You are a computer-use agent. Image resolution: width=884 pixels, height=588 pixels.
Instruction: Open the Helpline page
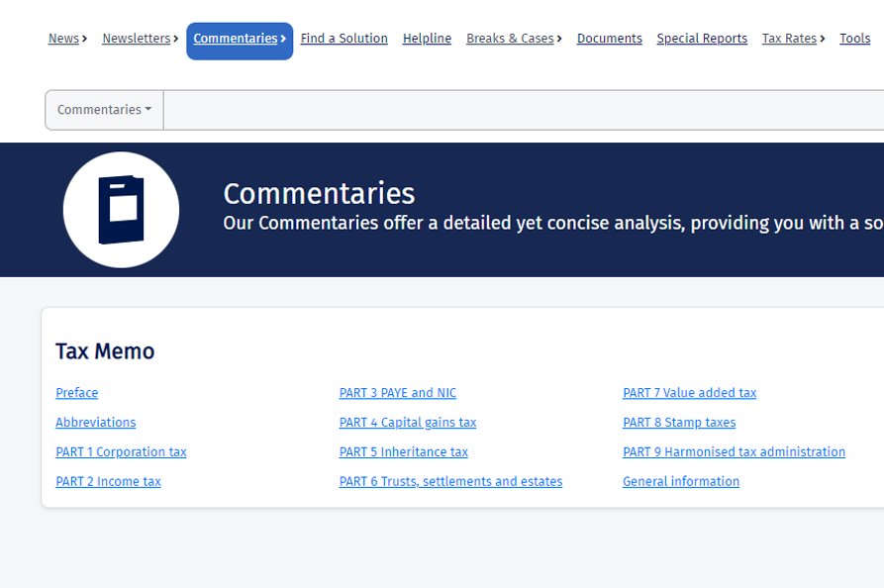point(427,39)
